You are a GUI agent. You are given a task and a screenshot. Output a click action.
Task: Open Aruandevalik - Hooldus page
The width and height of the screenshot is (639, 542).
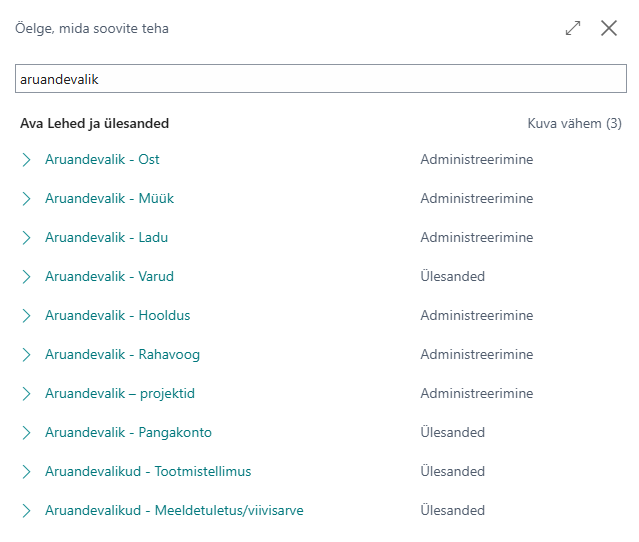click(x=118, y=315)
